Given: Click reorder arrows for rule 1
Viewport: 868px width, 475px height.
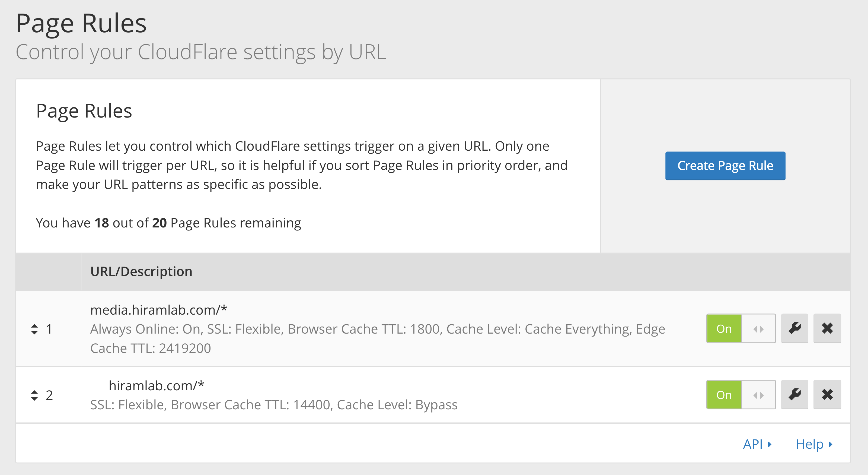Looking at the screenshot, I should (34, 329).
